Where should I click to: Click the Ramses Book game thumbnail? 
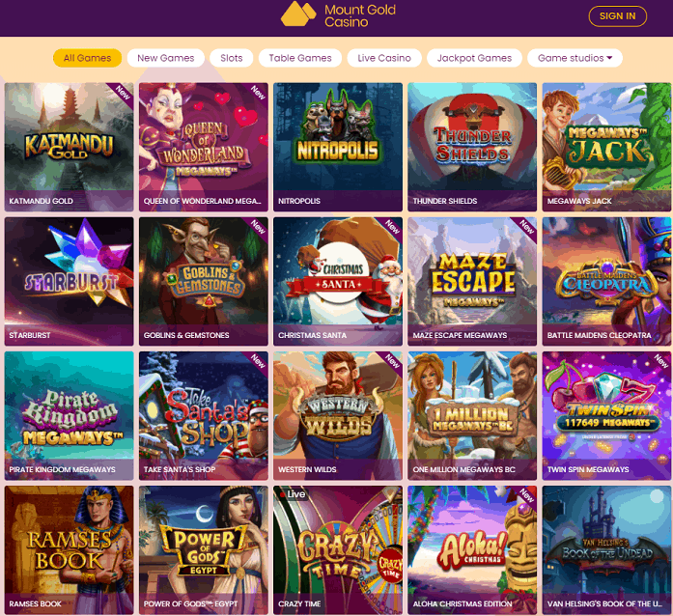pyautogui.click(x=70, y=550)
